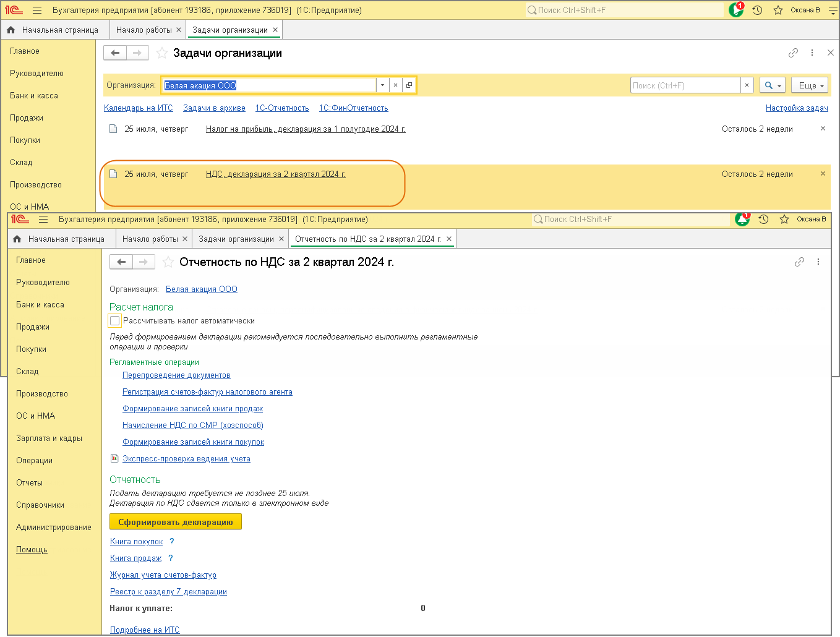This screenshot has height=637, width=840.
Task: Dismiss Налог на прибыль task with X
Action: pos(823,129)
